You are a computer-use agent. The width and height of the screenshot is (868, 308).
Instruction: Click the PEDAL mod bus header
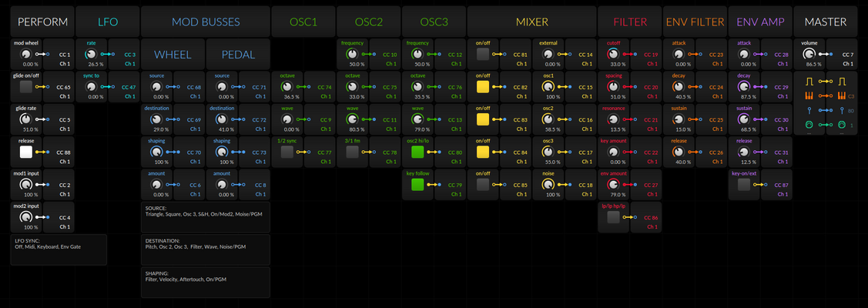238,54
